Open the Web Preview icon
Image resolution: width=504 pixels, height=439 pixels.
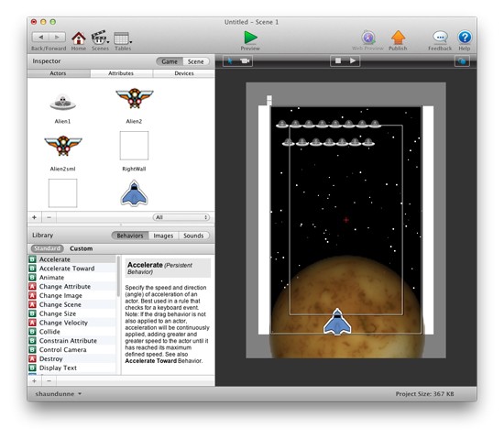click(x=368, y=38)
